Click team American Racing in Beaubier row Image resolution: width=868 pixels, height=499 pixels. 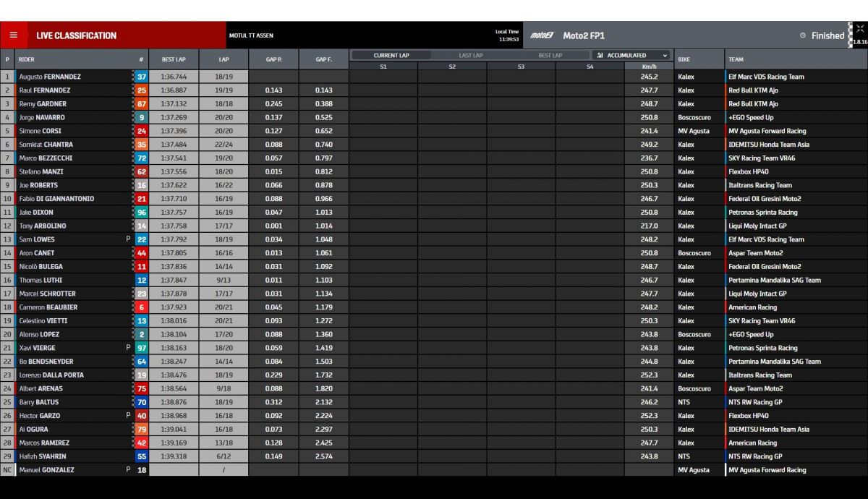(752, 307)
